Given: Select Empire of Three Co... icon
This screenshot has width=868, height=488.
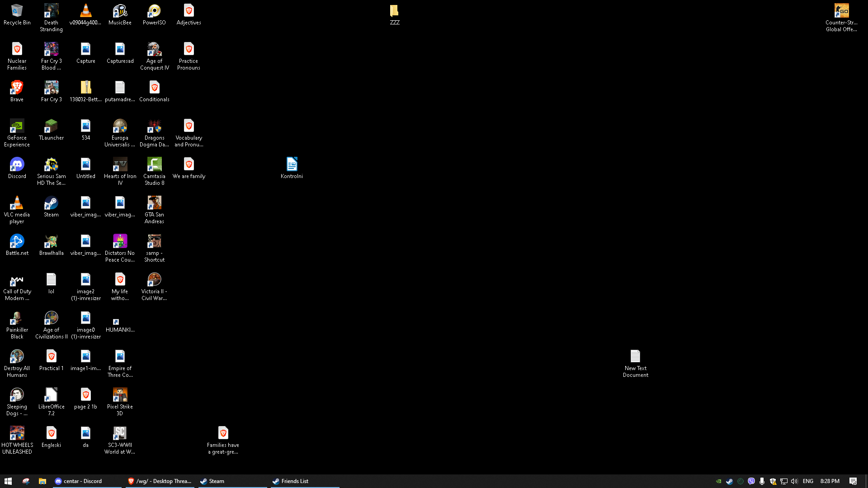Looking at the screenshot, I should coord(120,363).
